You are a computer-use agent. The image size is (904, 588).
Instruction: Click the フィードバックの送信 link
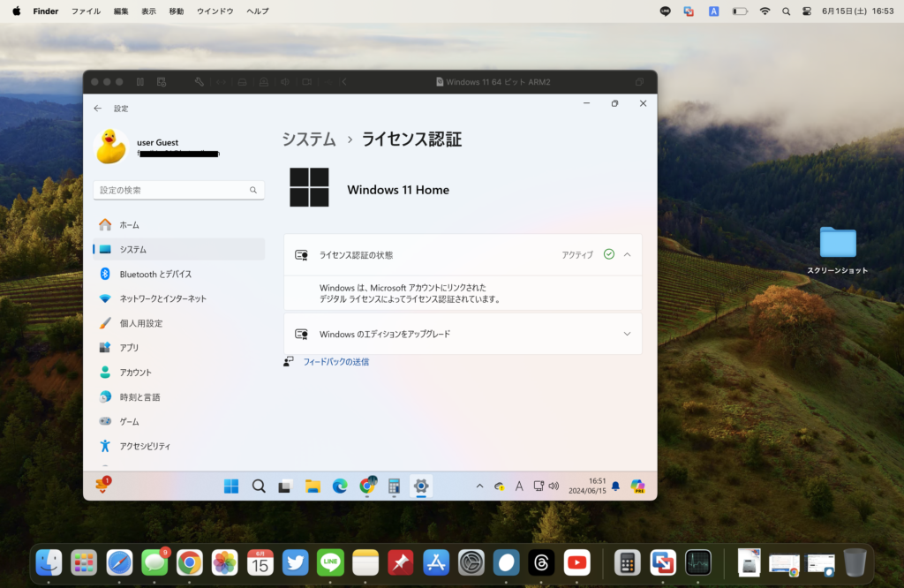(335, 362)
